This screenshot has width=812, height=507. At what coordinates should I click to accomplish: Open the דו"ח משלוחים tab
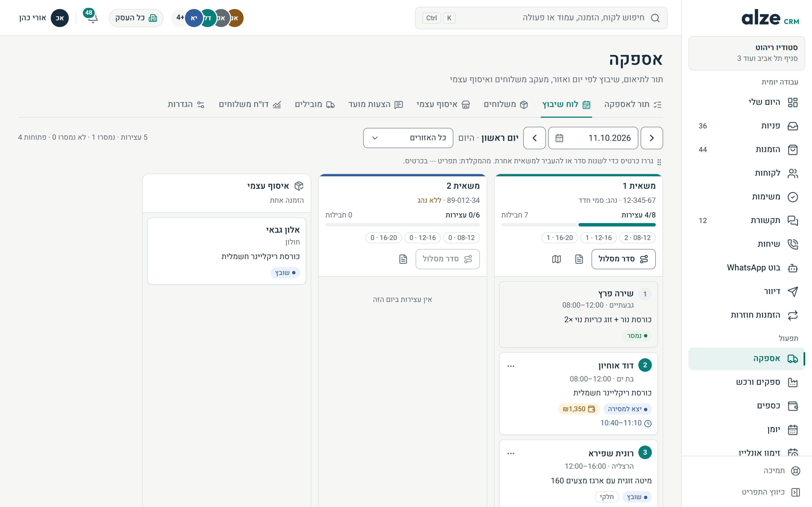(x=250, y=104)
